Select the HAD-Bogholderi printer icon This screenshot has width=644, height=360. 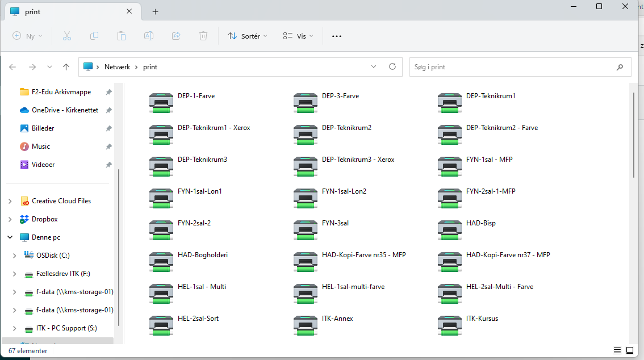click(161, 262)
